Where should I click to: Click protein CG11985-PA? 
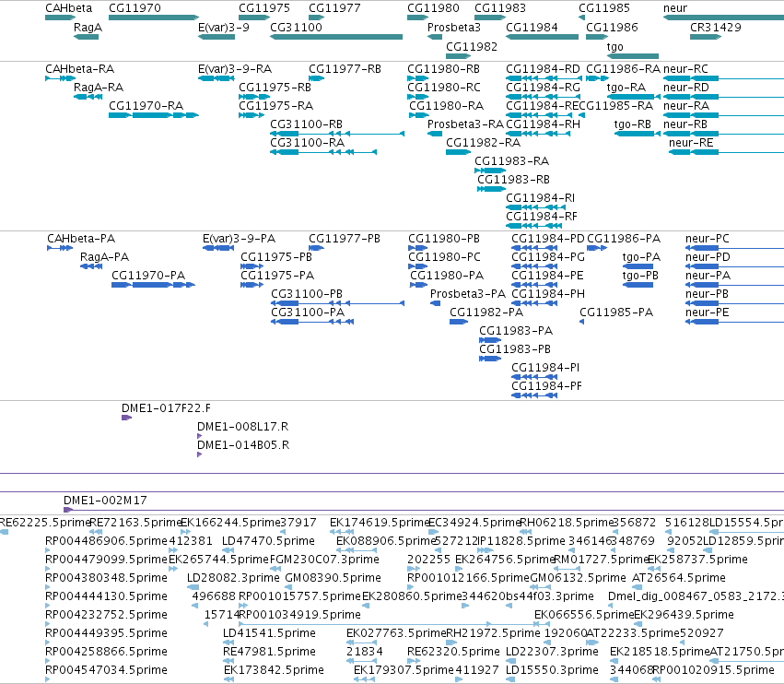coord(581,322)
